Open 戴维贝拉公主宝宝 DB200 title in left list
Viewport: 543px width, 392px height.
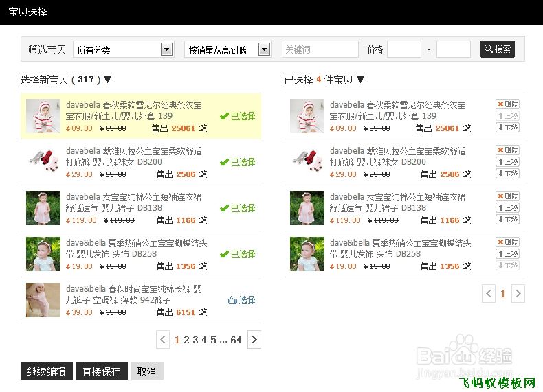(x=134, y=157)
